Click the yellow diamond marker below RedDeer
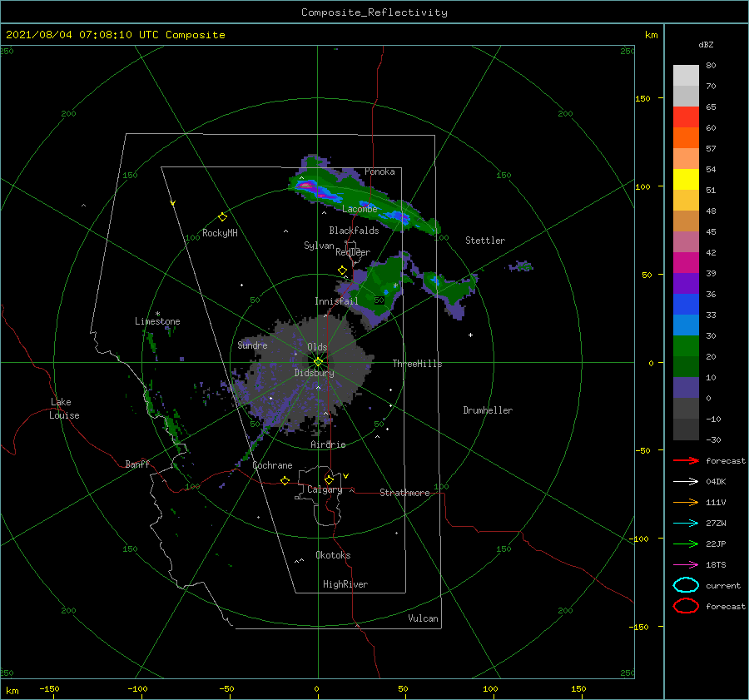The width and height of the screenshot is (749, 700). tap(342, 271)
